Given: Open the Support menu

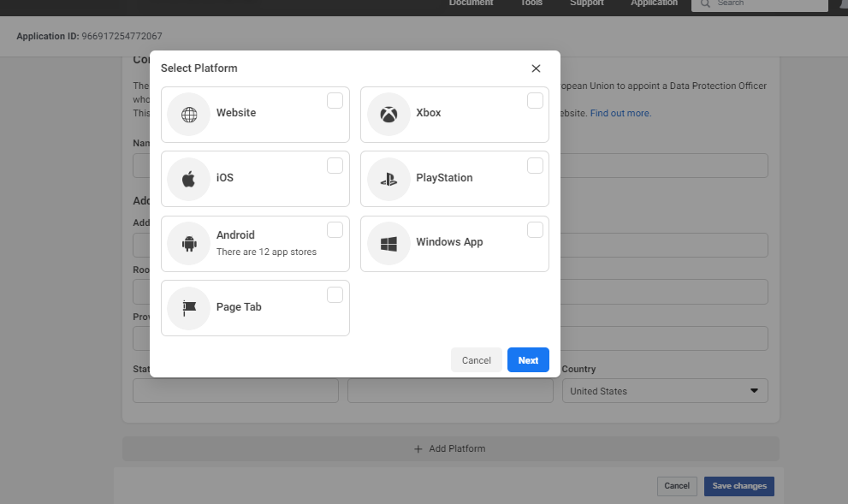Looking at the screenshot, I should pos(586,3).
